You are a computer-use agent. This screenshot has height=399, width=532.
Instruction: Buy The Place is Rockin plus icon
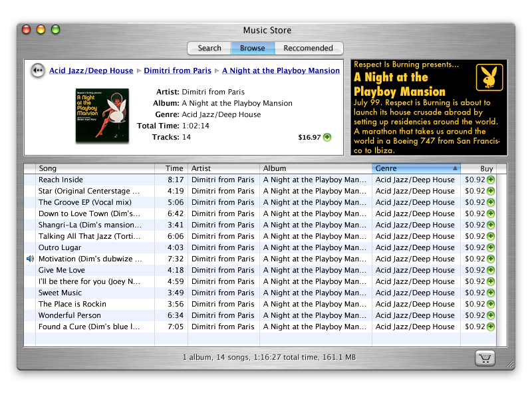tap(491, 304)
